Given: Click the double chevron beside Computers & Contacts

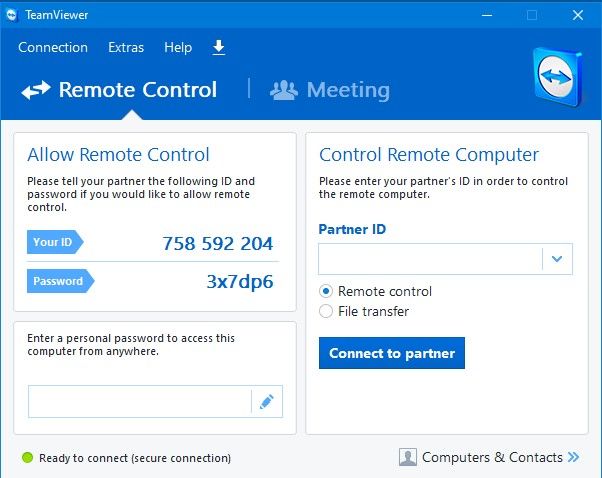Looking at the screenshot, I should coord(573,457).
